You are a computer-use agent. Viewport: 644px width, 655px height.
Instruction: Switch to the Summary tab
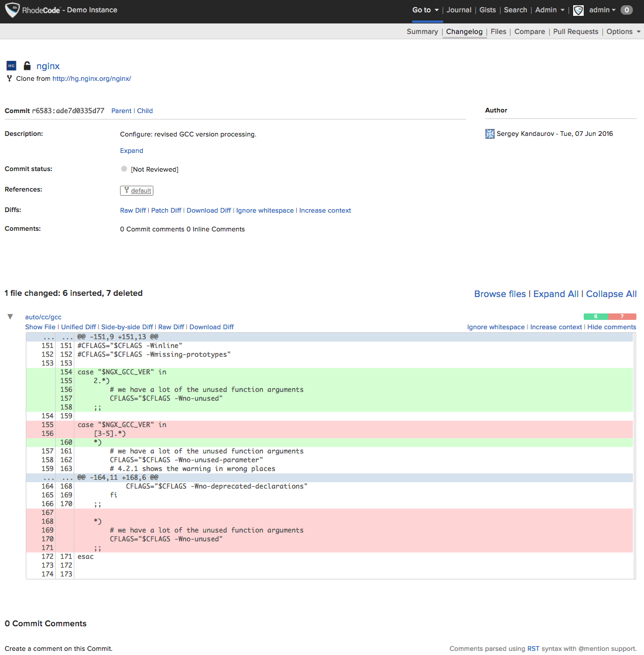click(x=422, y=32)
